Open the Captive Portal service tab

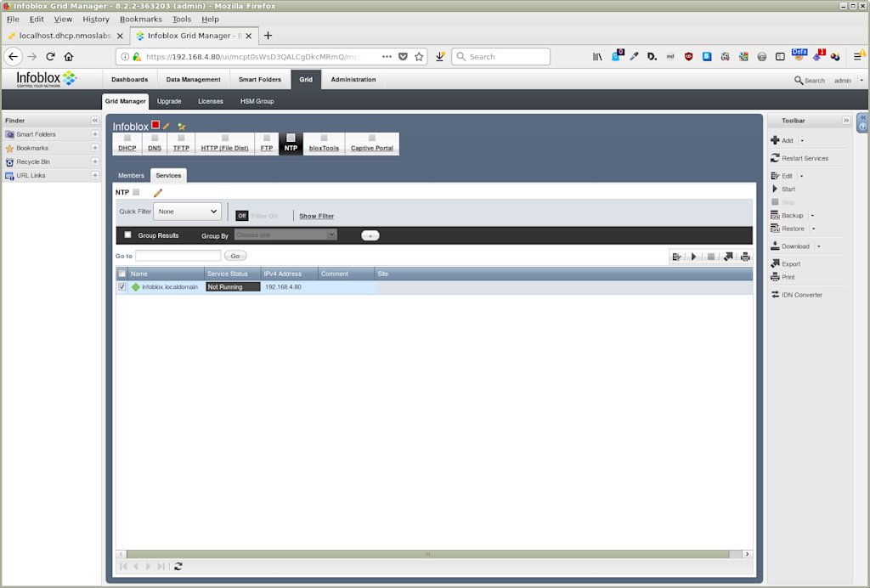pos(372,143)
